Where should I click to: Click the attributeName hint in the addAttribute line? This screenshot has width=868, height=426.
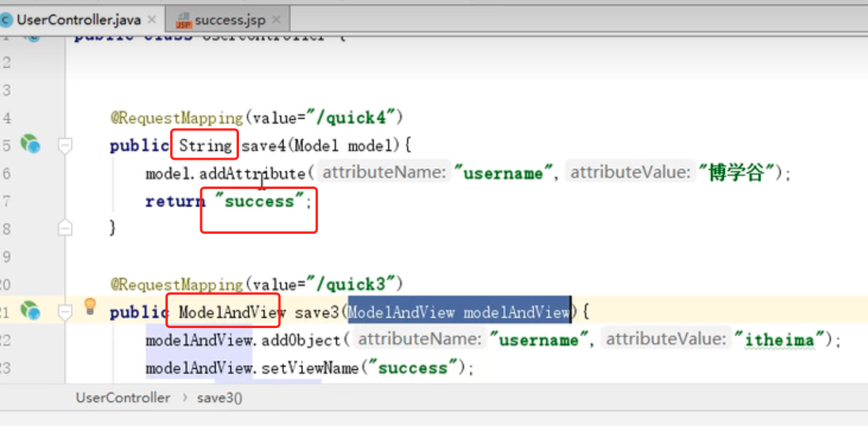click(x=385, y=173)
